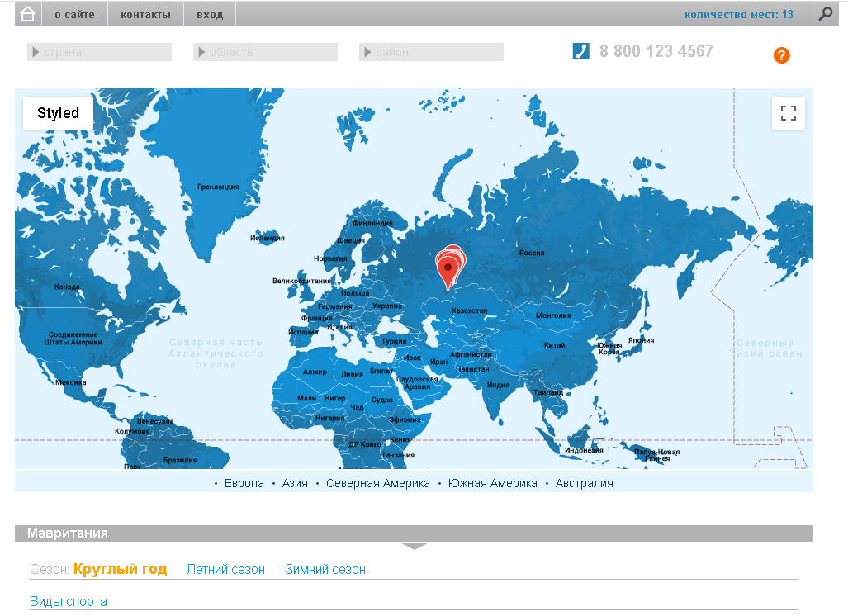Click the blue phone icon
This screenshot has width=848, height=616.
(580, 51)
